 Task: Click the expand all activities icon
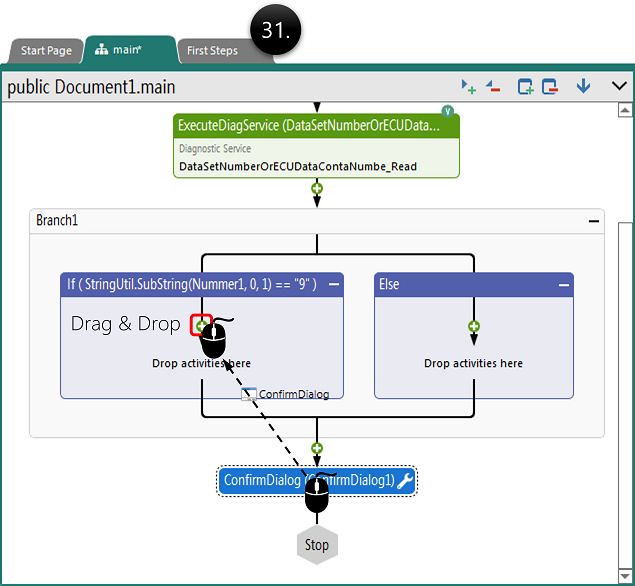pyautogui.click(x=467, y=87)
